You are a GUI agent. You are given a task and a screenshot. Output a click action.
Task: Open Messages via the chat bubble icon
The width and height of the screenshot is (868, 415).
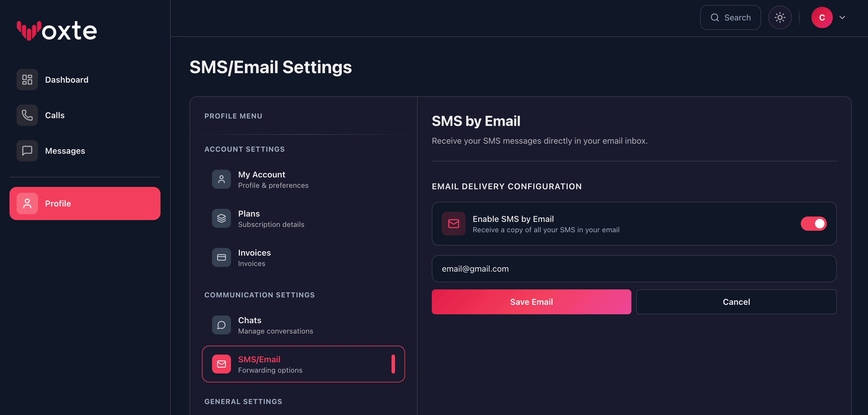click(27, 151)
